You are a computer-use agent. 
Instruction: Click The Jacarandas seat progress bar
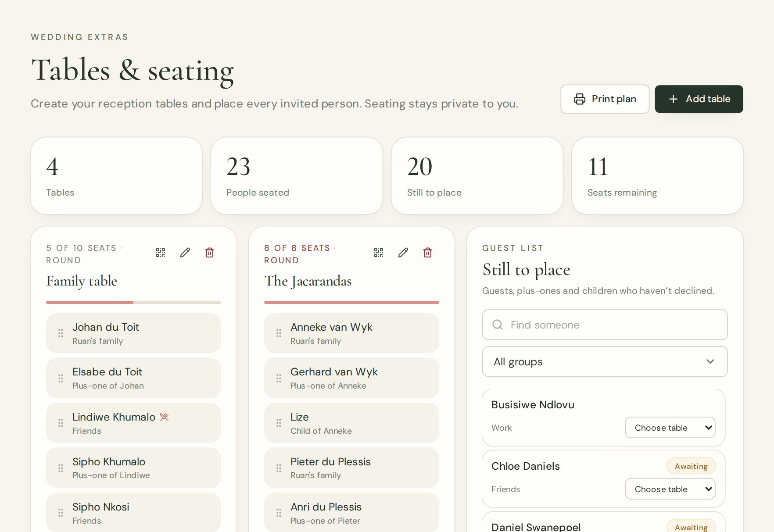[351, 302]
